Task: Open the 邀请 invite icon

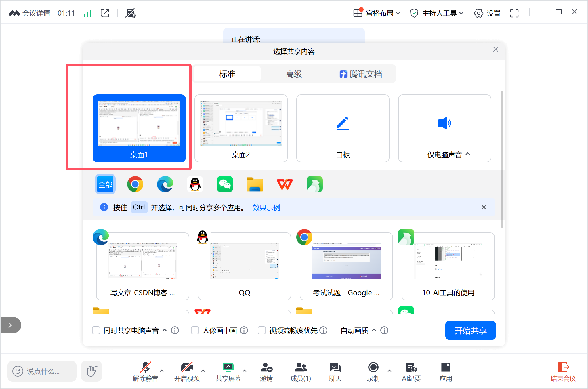Action: click(x=266, y=371)
